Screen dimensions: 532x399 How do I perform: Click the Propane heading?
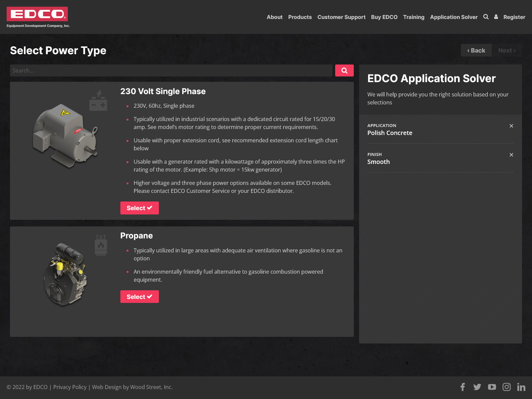(x=137, y=236)
